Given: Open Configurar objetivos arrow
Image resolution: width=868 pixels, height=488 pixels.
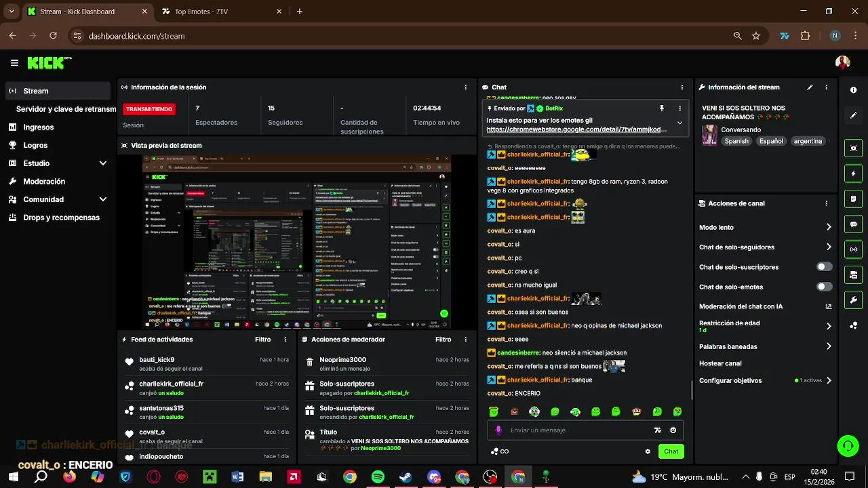Looking at the screenshot, I should [x=829, y=381].
